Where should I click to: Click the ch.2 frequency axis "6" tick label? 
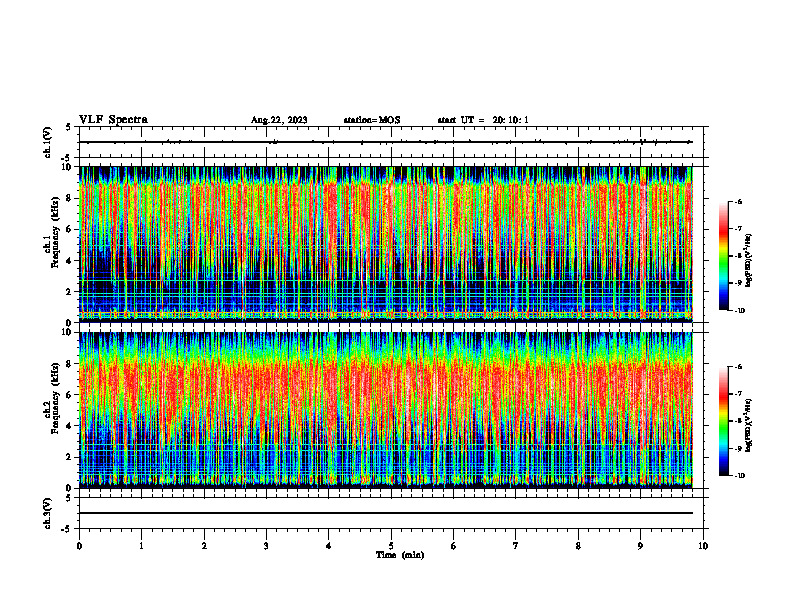pyautogui.click(x=69, y=395)
